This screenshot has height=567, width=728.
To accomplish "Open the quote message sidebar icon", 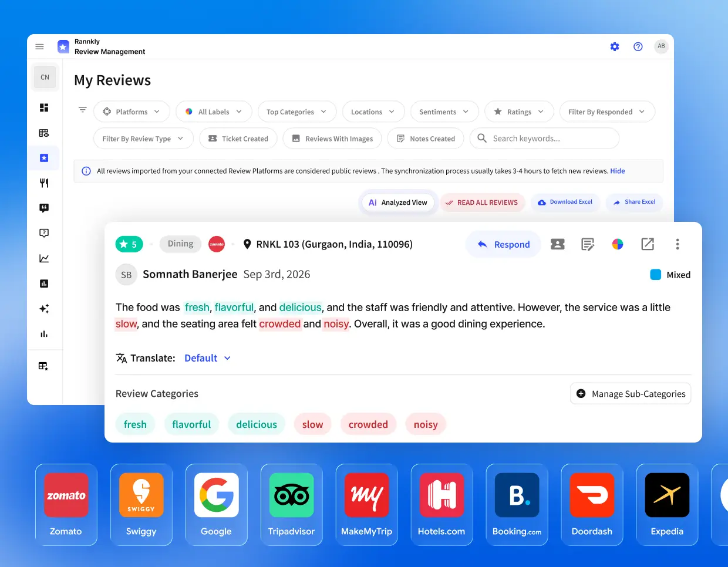I will [x=44, y=208].
